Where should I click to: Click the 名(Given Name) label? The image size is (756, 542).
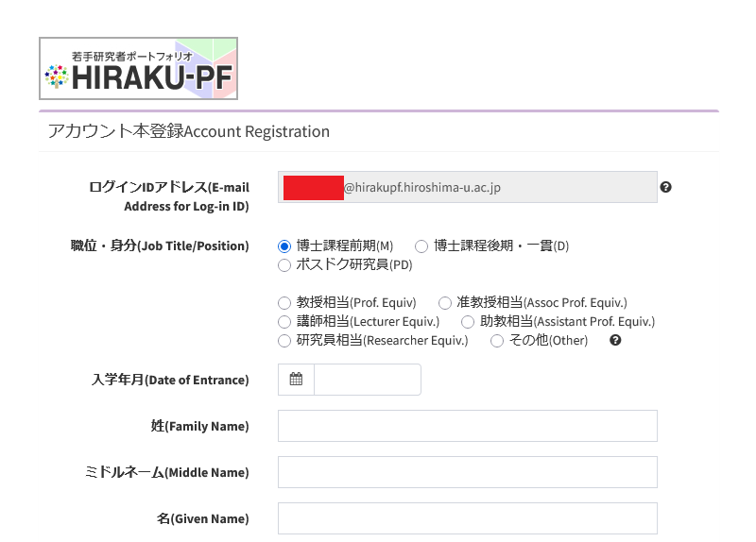tap(202, 518)
